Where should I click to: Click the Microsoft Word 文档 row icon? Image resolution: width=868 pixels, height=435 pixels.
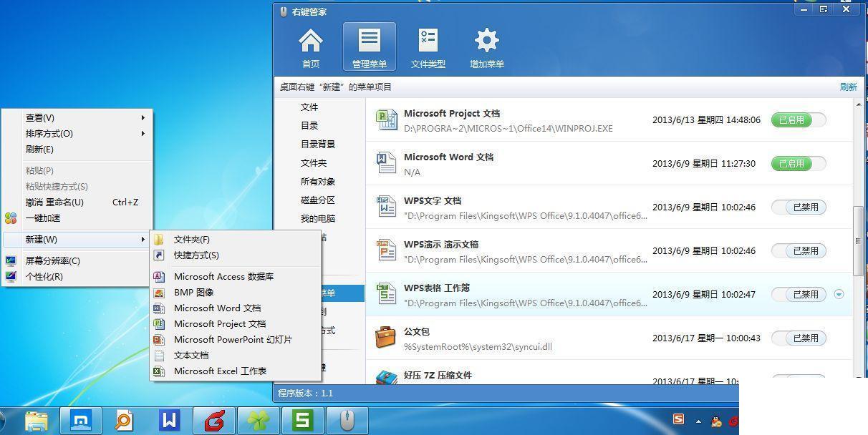point(387,163)
